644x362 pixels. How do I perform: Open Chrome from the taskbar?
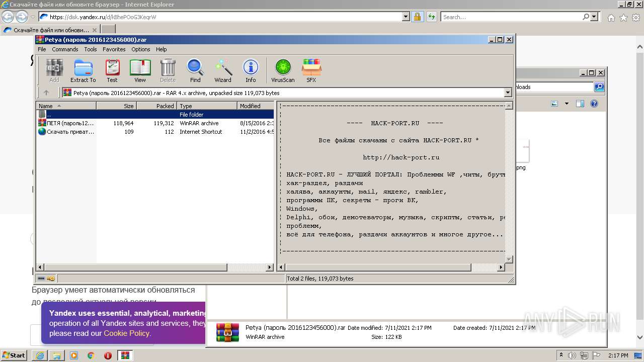(91, 355)
